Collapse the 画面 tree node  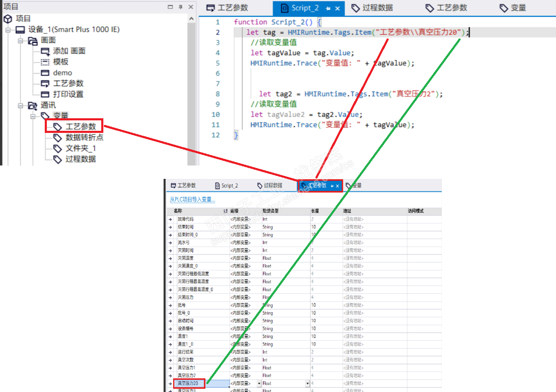click(20, 41)
